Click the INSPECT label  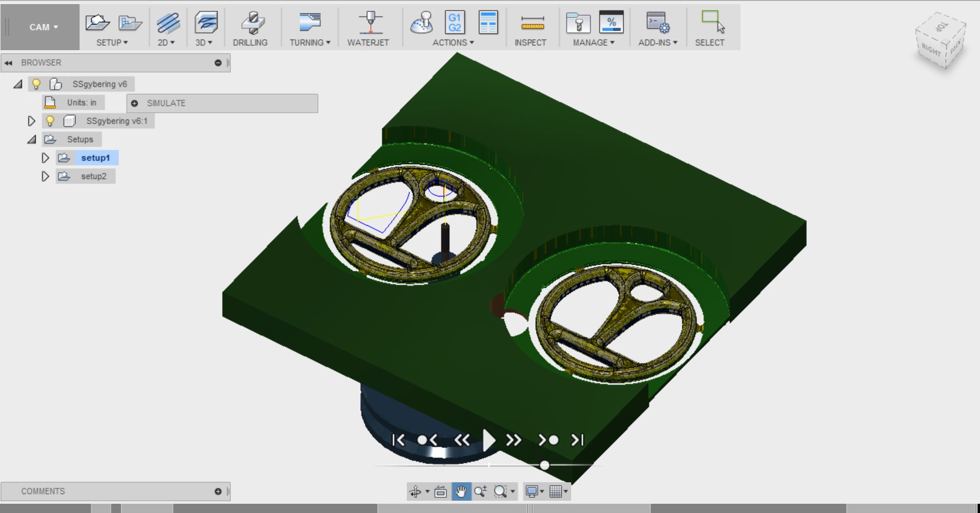(530, 42)
